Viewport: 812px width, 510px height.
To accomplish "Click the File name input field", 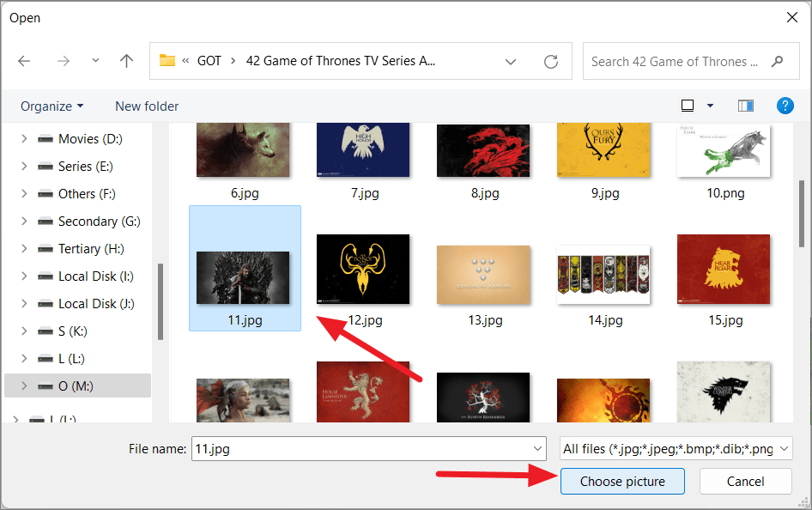I will pos(369,448).
